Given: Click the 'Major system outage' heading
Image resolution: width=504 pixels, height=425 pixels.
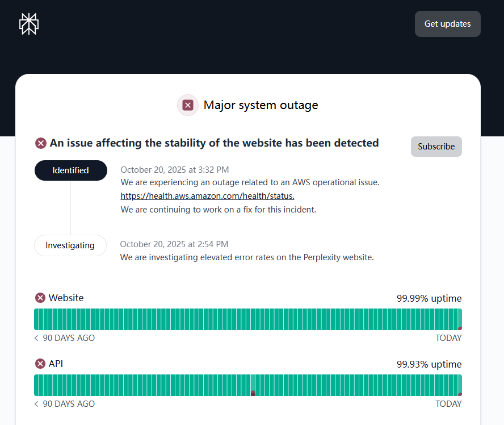Looking at the screenshot, I should [x=261, y=105].
